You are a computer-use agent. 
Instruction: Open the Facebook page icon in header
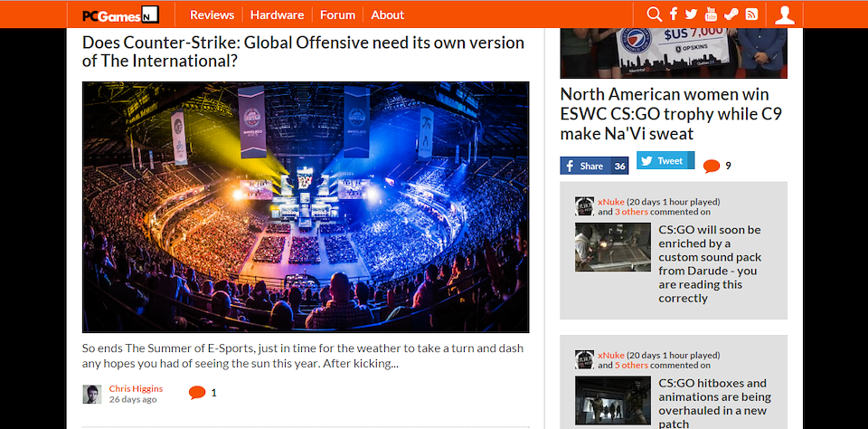pyautogui.click(x=674, y=14)
